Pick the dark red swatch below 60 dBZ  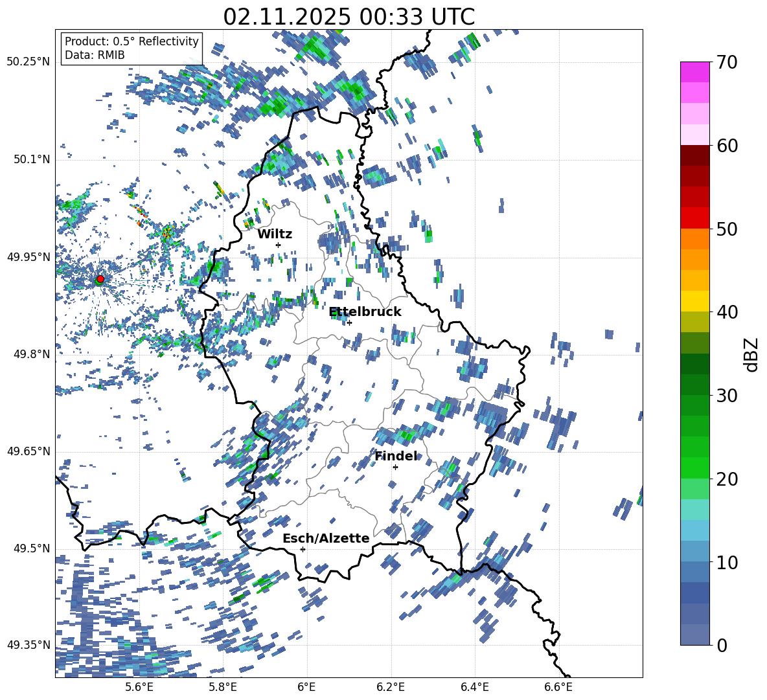(x=694, y=155)
